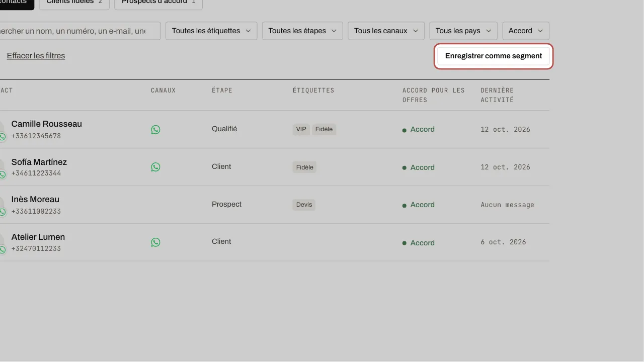The height and width of the screenshot is (362, 644).
Task: Sort by the Dernière activité column header
Action: (497, 95)
